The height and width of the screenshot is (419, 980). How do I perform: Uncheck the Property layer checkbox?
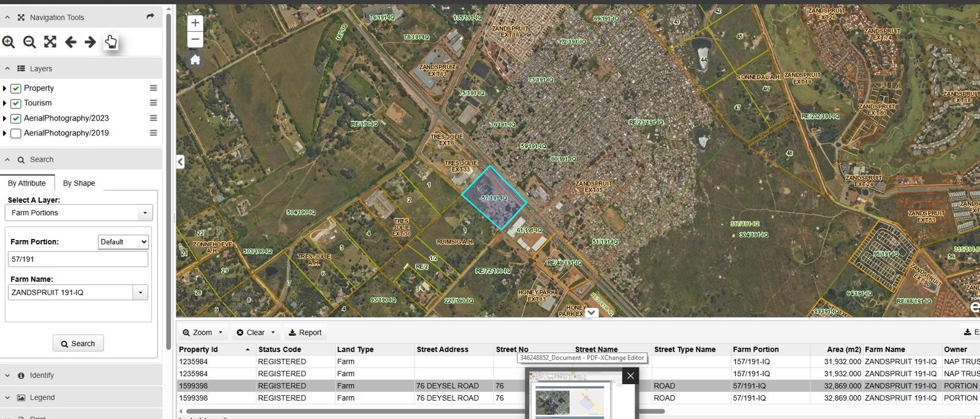16,88
